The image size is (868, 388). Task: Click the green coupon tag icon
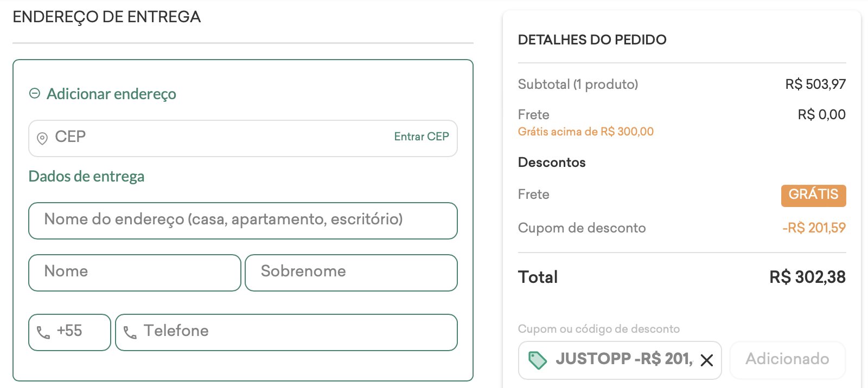537,360
